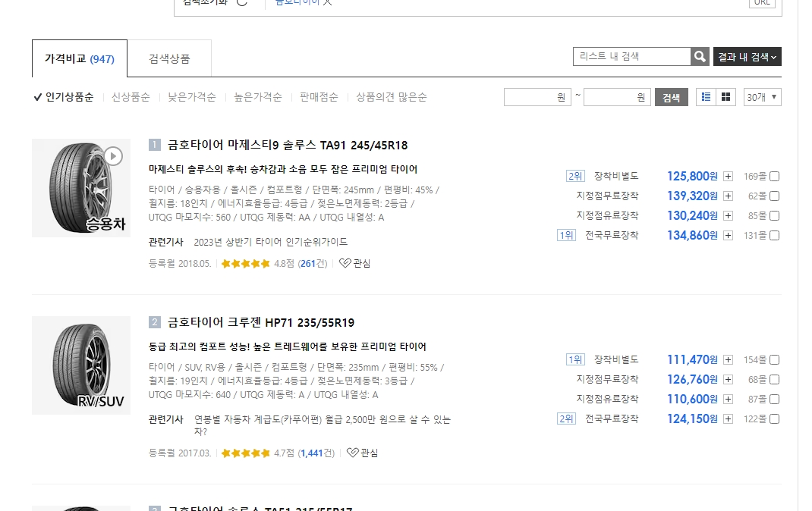Viewport: 812px width, 511px height.
Task: Select the 가격비교 (947) tab
Action: click(x=79, y=58)
